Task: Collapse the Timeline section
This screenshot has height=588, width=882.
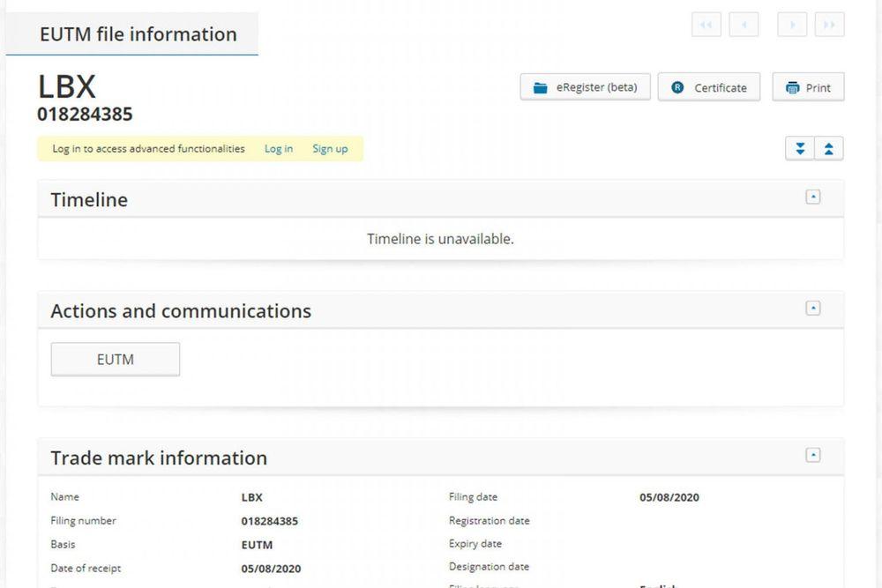Action: point(813,197)
